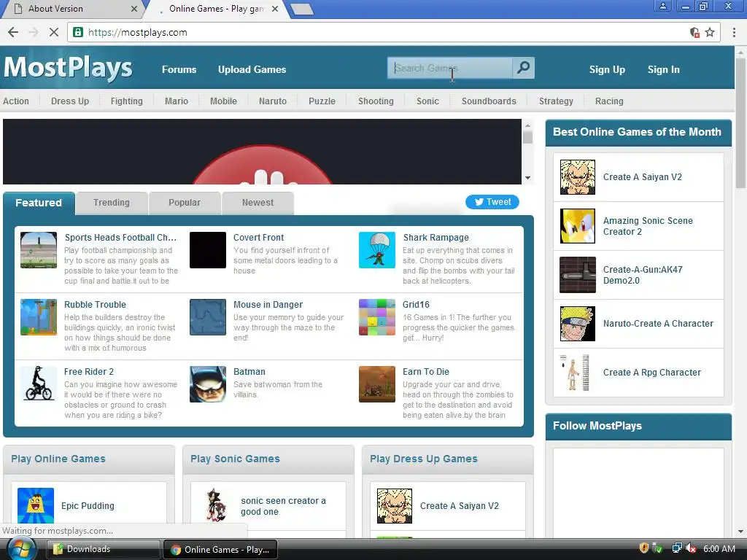The width and height of the screenshot is (747, 560).
Task: Switch to About Version browser tab
Action: (x=71, y=9)
